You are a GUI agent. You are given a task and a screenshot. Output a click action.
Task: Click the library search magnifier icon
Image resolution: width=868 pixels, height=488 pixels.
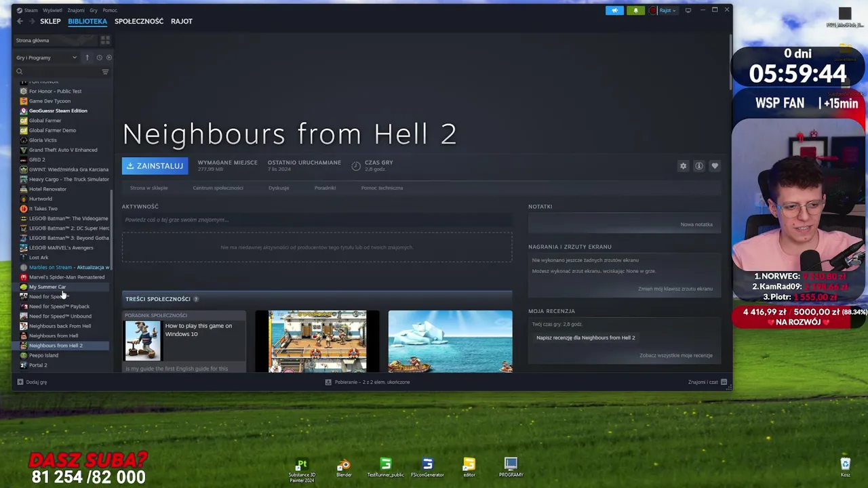[20, 72]
